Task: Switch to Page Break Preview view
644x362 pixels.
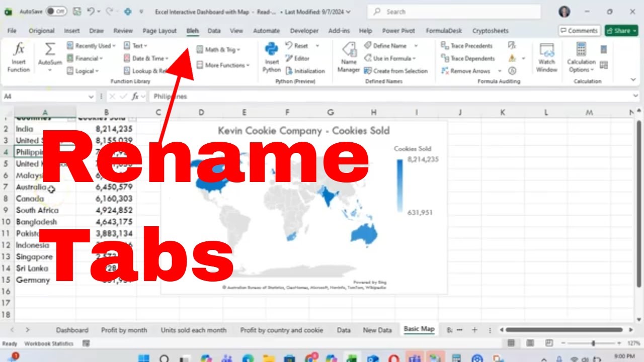Action: pyautogui.click(x=548, y=343)
